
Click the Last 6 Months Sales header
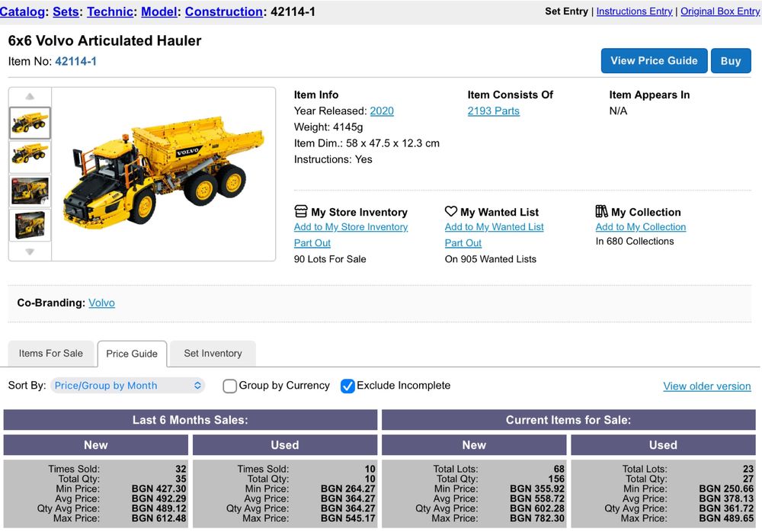pos(190,420)
